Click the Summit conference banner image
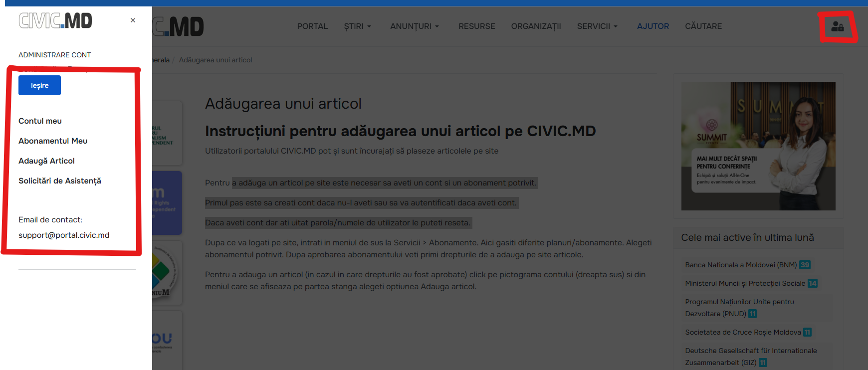The width and height of the screenshot is (868, 370). (x=758, y=146)
